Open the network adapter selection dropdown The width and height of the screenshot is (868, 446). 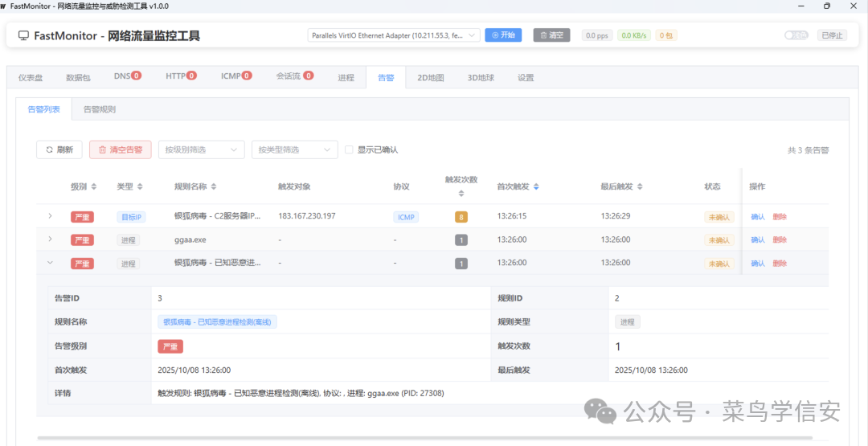tap(394, 35)
